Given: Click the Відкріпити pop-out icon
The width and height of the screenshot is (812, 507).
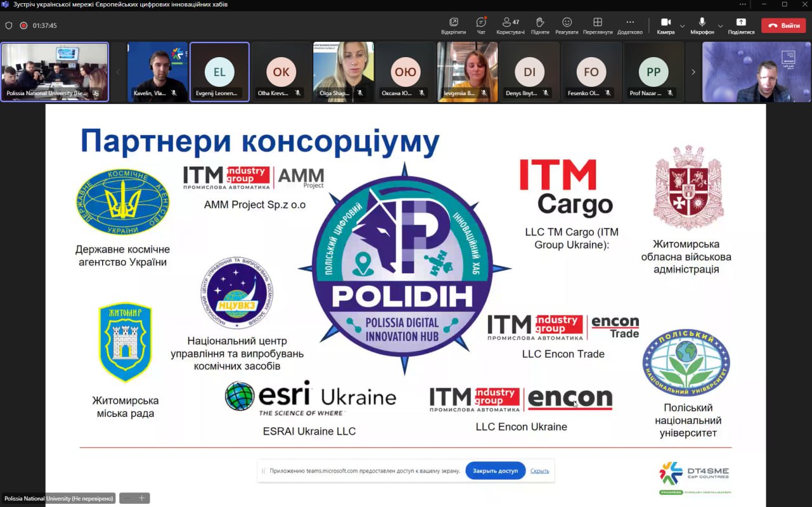Looking at the screenshot, I should [454, 24].
